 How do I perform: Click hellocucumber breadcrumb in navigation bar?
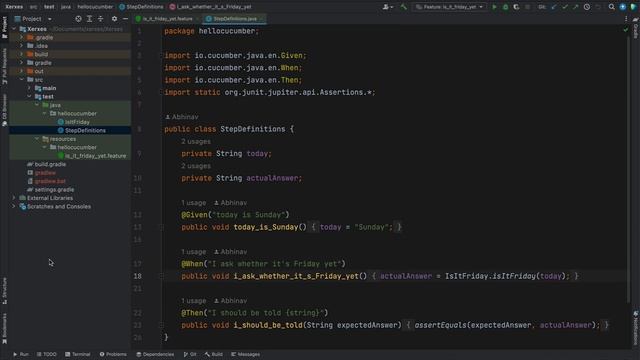click(95, 7)
